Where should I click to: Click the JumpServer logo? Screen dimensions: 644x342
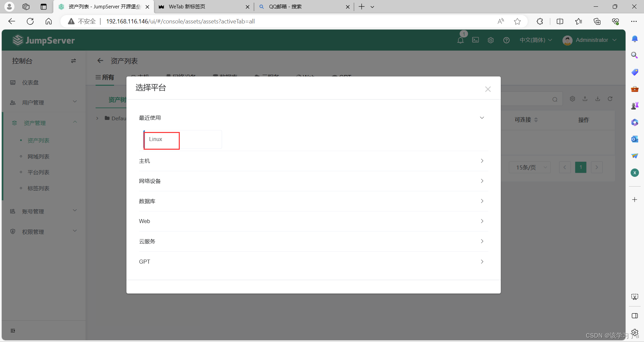(44, 40)
